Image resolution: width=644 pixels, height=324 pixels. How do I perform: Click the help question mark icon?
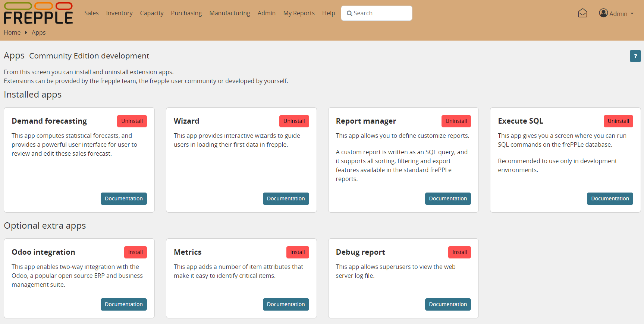[635, 56]
